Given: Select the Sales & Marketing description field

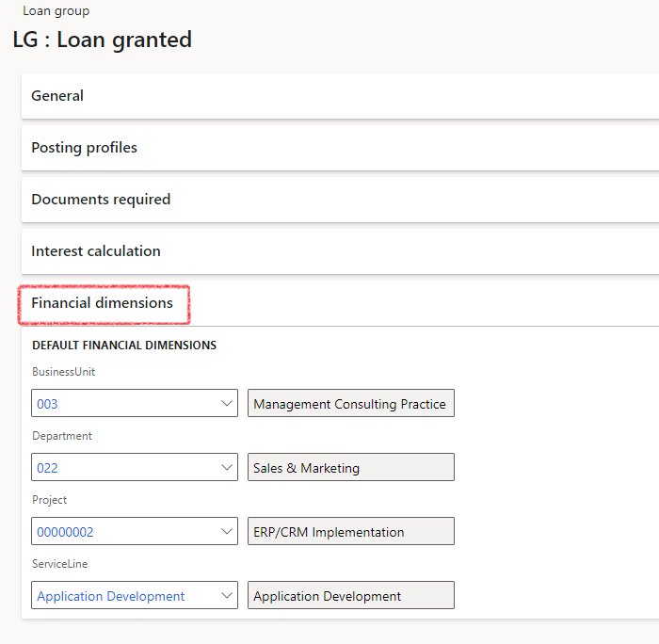Looking at the screenshot, I should (351, 467).
